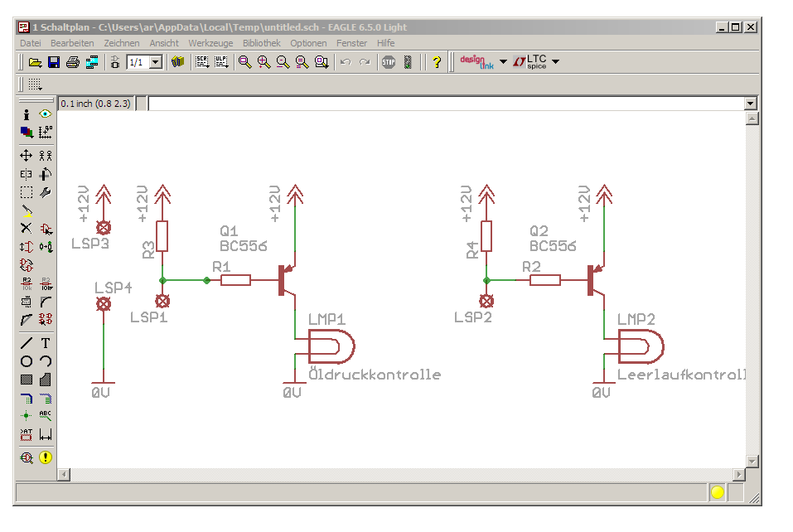
Task: Select the Net drawing tool
Action: [x=46, y=399]
